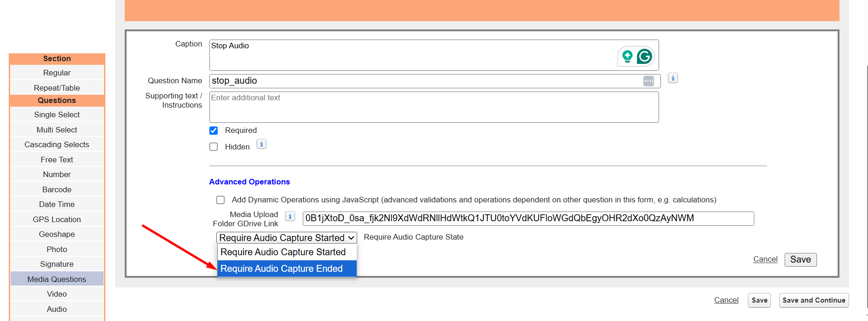Add a Video question
The image size is (868, 321).
pyautogui.click(x=57, y=294)
